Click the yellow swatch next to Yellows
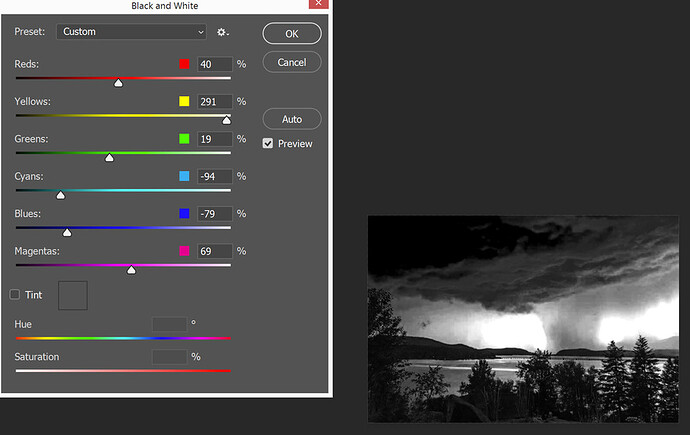690x435 pixels. coord(184,102)
